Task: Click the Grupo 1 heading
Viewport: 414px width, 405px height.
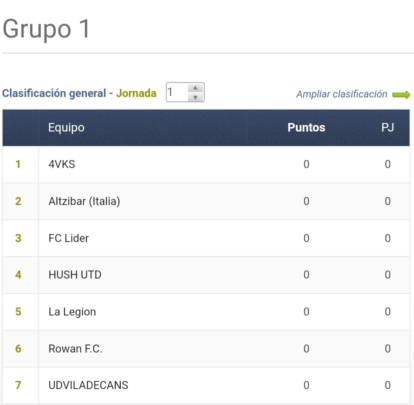Action: tap(46, 29)
